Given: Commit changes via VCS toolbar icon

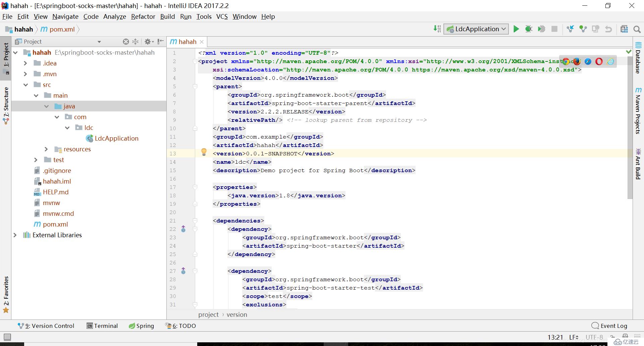Looking at the screenshot, I should [583, 29].
